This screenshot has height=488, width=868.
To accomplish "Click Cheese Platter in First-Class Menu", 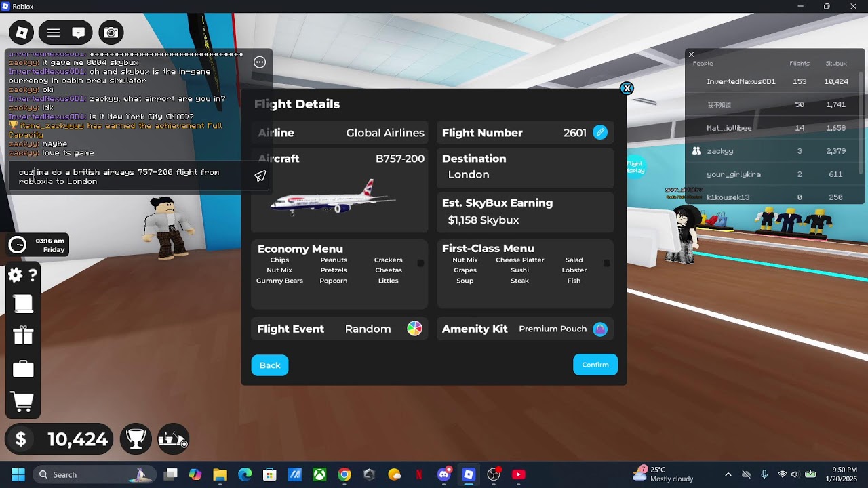I will coord(520,260).
